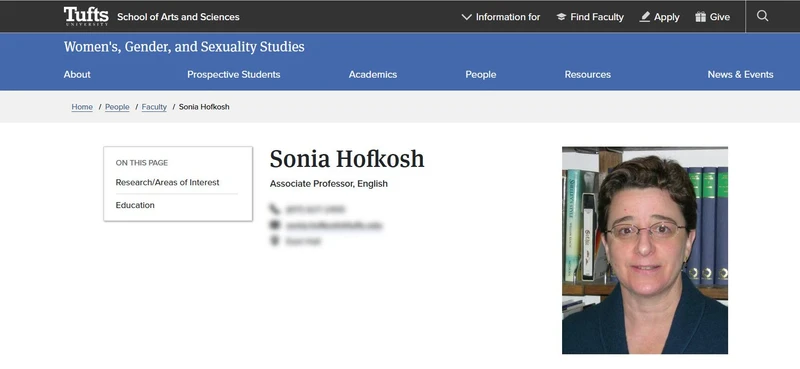This screenshot has height=369, width=800.
Task: Click the blurred phone number link
Action: (x=315, y=209)
